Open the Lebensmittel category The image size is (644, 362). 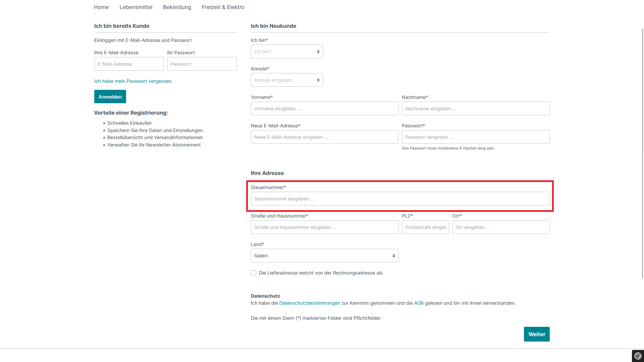pos(136,7)
